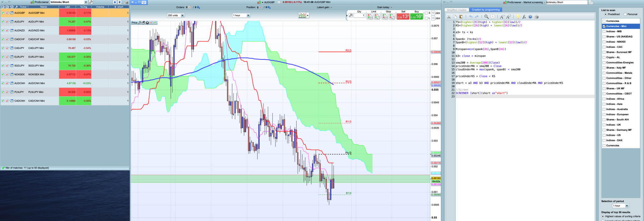The height and width of the screenshot is (221, 644).
Task: Print the ProScreener results list
Action: 126,2
